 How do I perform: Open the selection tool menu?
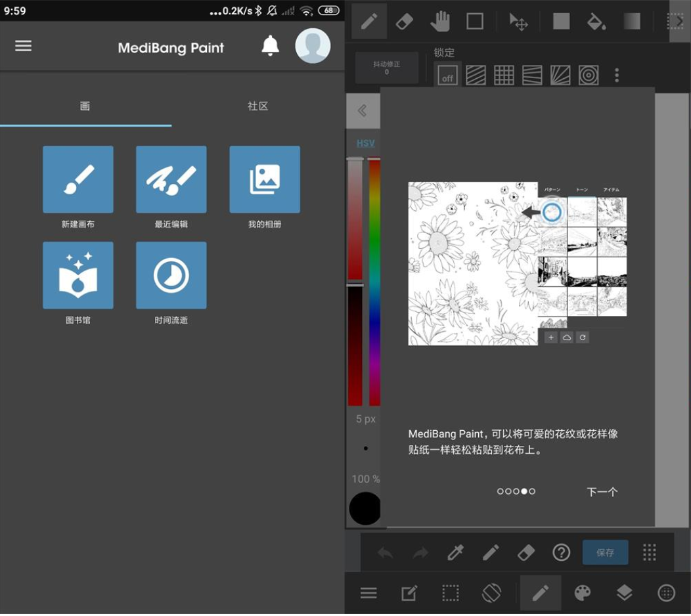click(451, 593)
